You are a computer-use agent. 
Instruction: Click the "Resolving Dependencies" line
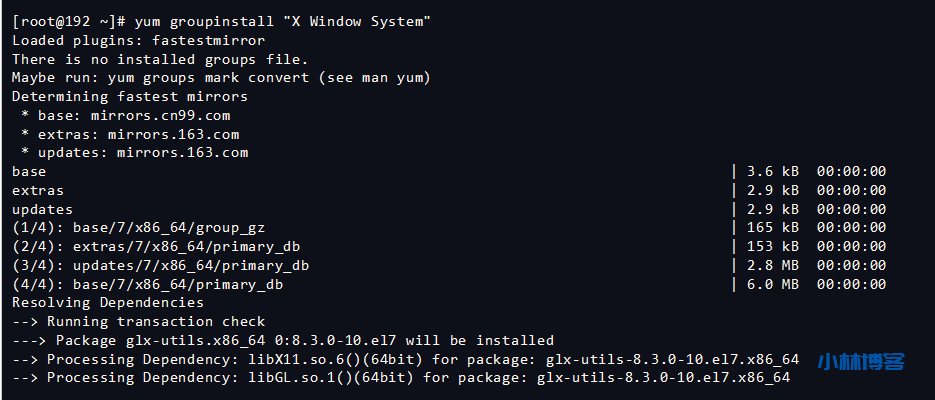point(108,302)
